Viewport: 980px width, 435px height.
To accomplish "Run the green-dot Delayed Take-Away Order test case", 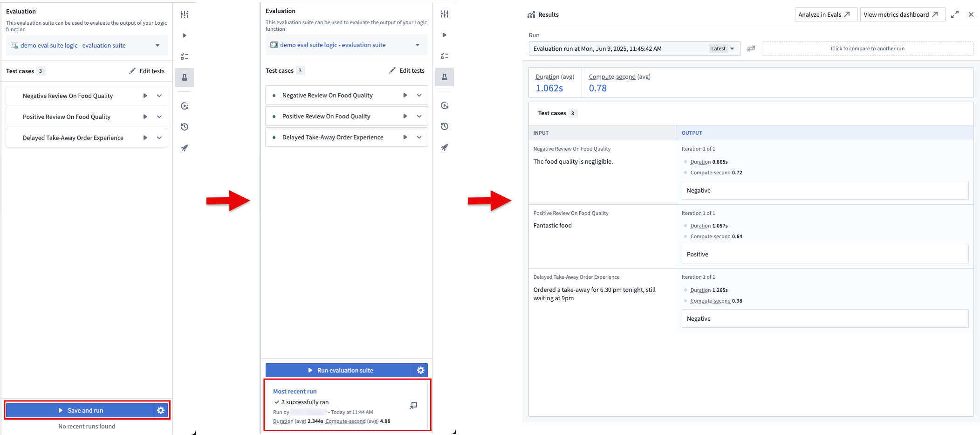I will point(405,137).
